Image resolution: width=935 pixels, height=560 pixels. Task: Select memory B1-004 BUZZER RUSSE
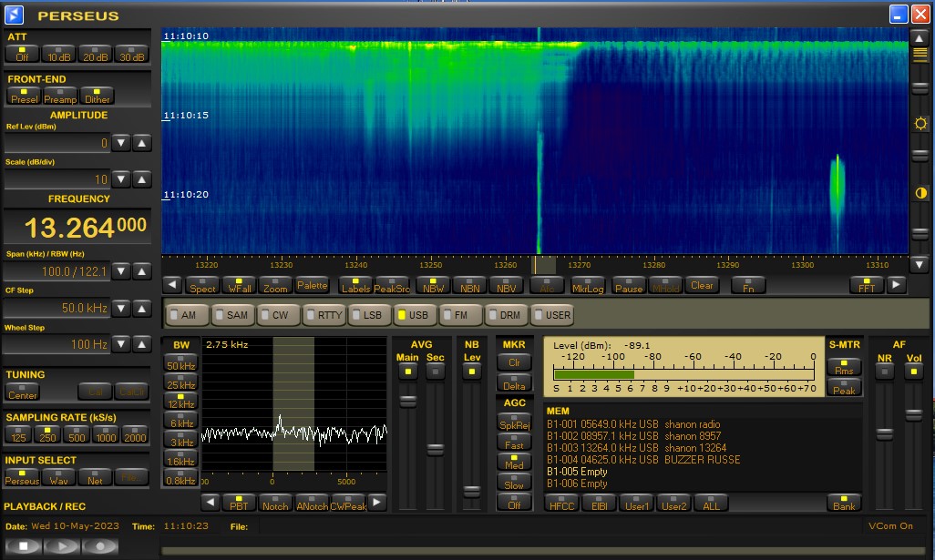click(643, 460)
